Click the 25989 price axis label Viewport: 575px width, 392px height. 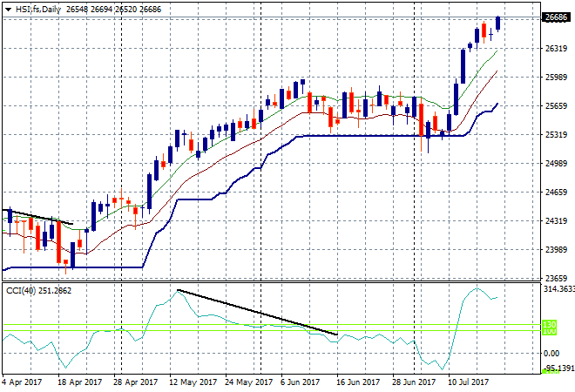[556, 78]
